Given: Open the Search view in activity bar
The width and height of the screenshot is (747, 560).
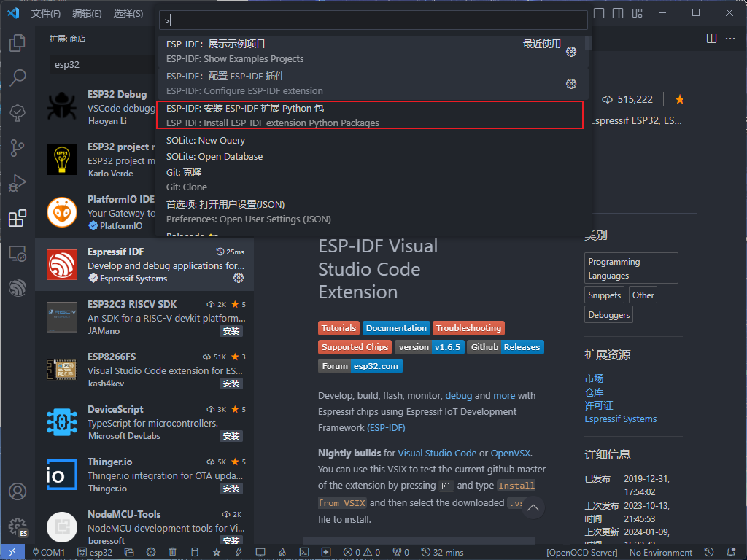Looking at the screenshot, I should [18, 77].
